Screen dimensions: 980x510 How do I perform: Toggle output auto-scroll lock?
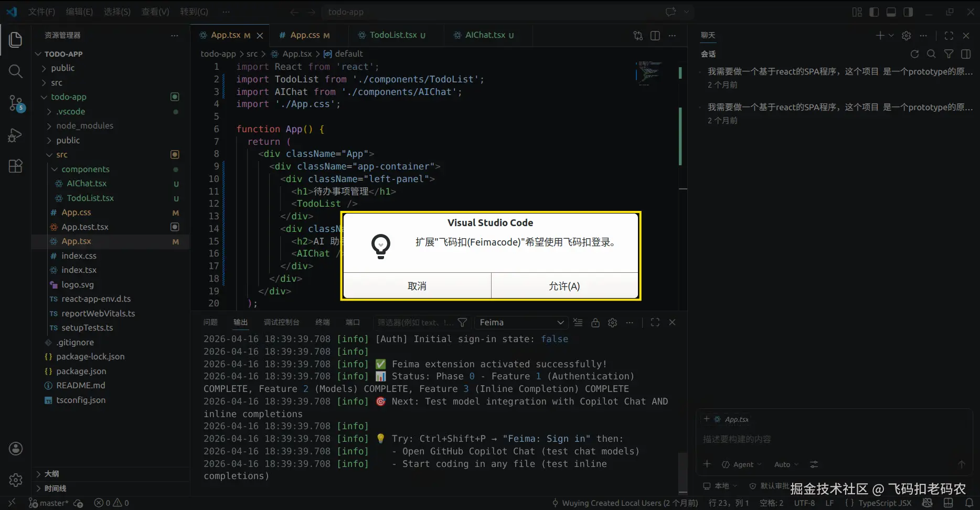click(595, 323)
